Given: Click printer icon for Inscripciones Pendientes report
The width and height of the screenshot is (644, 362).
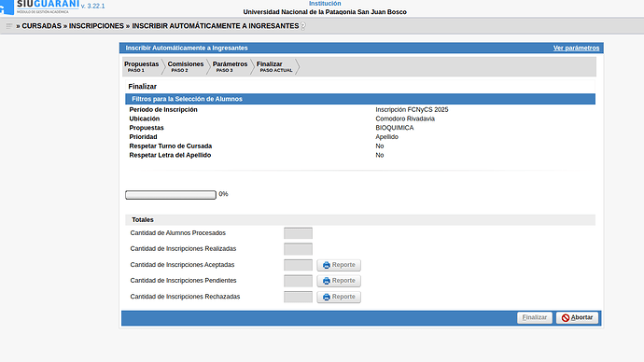Looking at the screenshot, I should click(x=327, y=281).
